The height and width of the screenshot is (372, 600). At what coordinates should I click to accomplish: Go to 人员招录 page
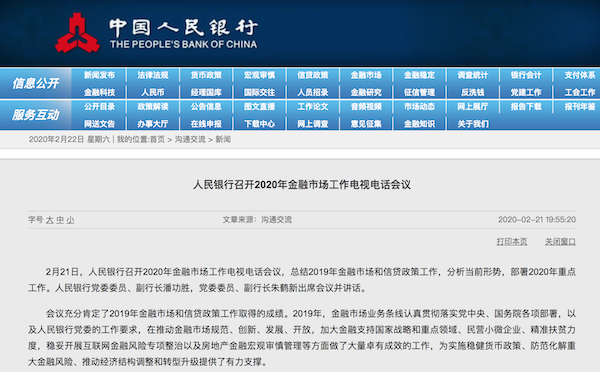[313, 92]
